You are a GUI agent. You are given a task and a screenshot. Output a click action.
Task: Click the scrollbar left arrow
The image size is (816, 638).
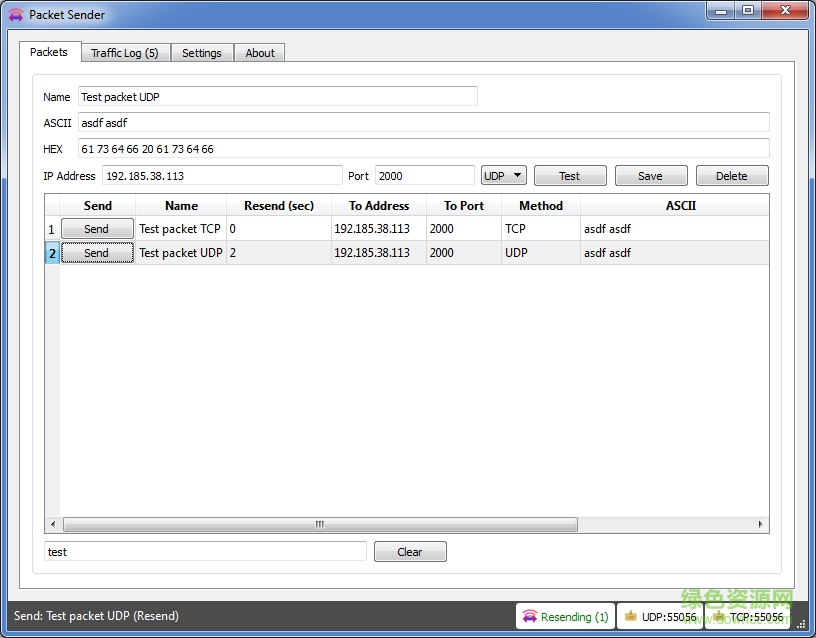(x=53, y=524)
